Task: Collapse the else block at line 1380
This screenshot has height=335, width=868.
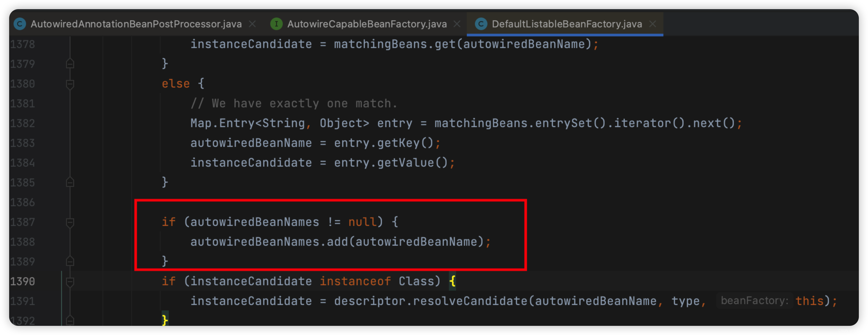Action: pos(70,84)
